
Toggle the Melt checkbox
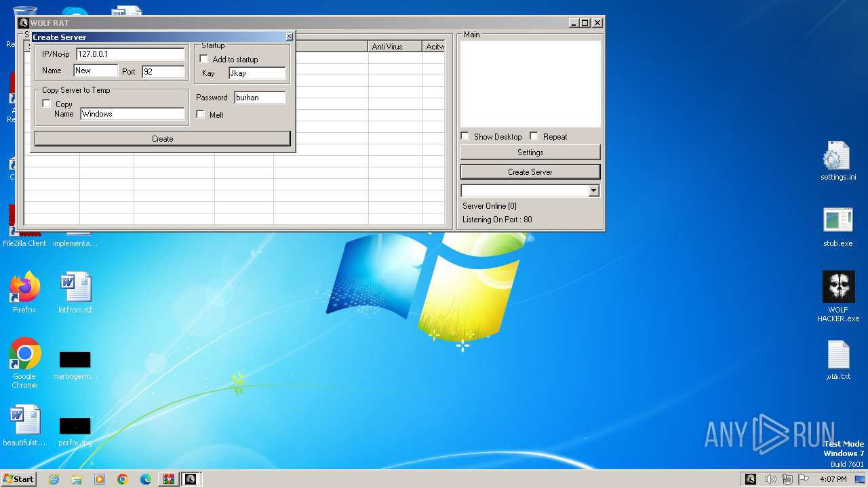click(200, 115)
